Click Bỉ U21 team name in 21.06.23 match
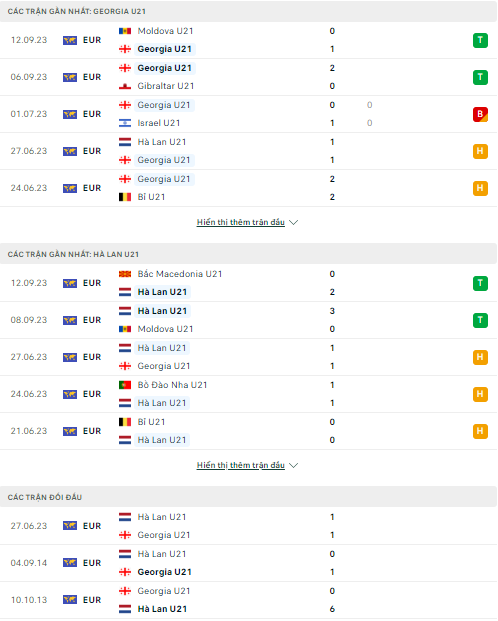Image resolution: width=498 pixels, height=621 pixels. click(x=151, y=422)
